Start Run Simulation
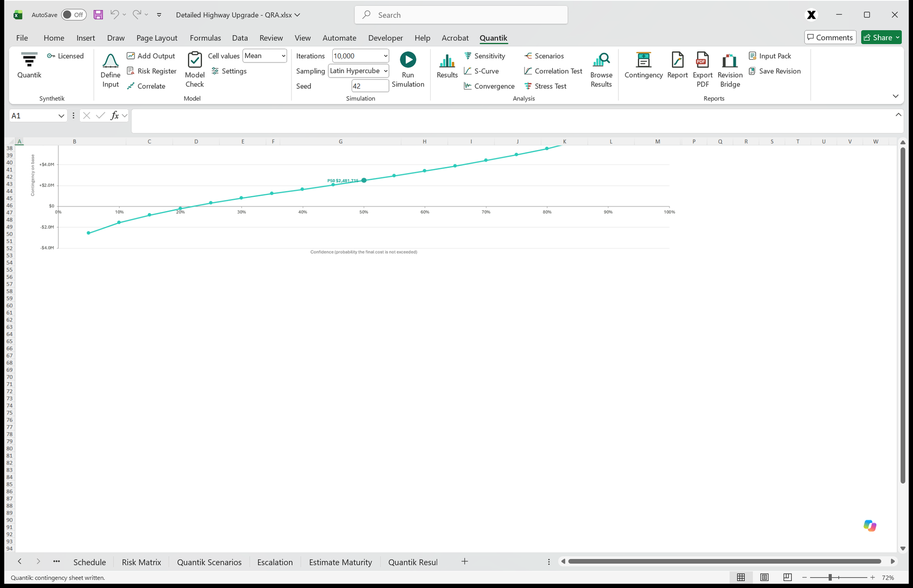This screenshot has width=913, height=588. click(x=408, y=70)
